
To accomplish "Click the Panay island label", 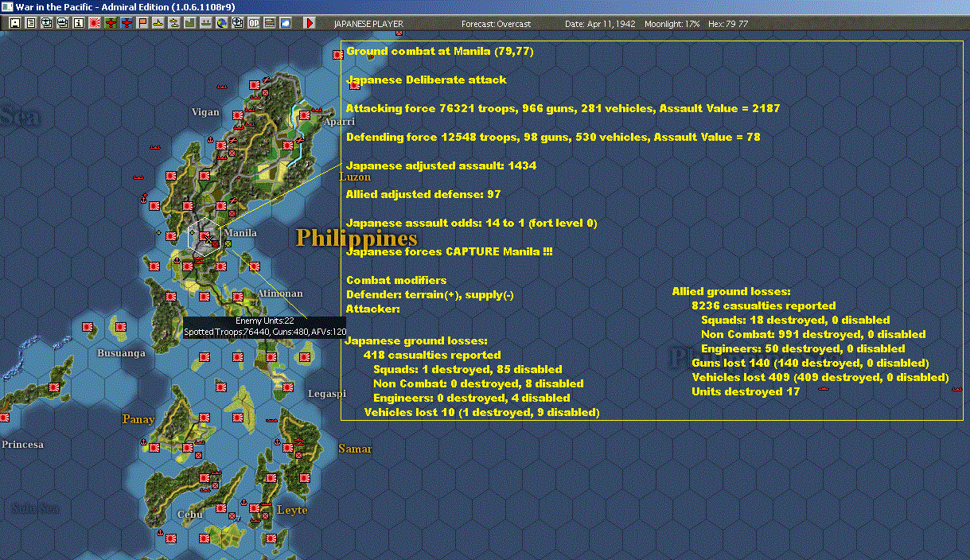I will (138, 419).
